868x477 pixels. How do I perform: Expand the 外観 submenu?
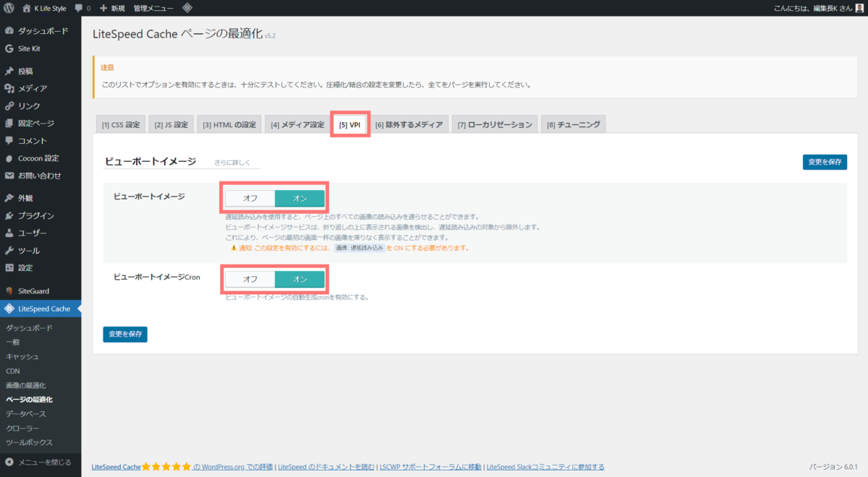9,197
